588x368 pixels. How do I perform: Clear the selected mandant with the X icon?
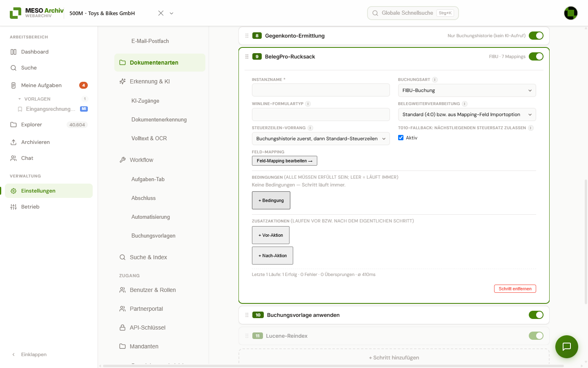(161, 13)
